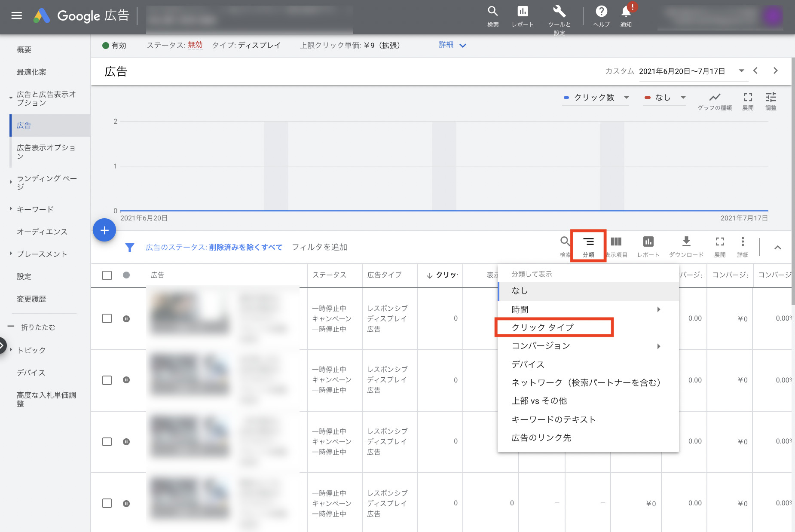The width and height of the screenshot is (795, 532).
Task: Check the first ad row checkbox
Action: [x=107, y=318]
